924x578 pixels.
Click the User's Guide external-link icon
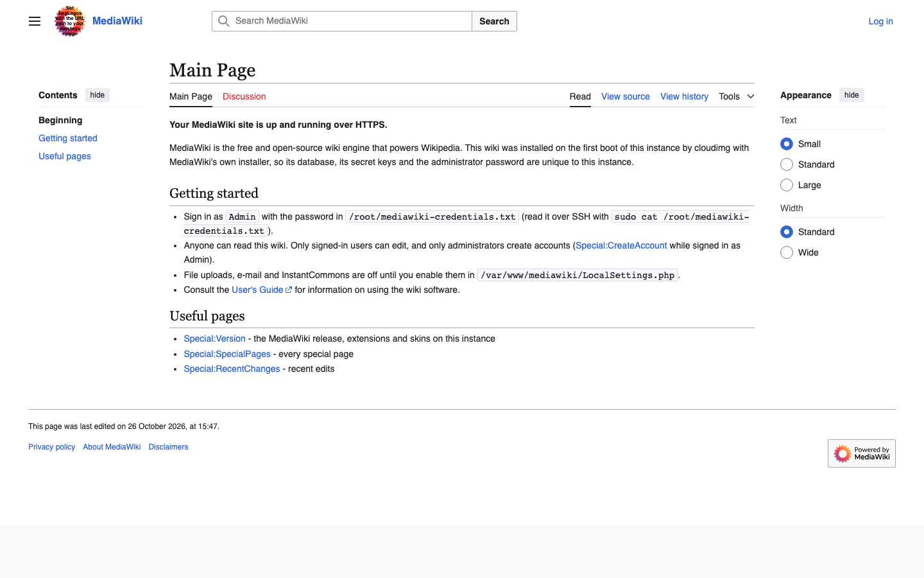(x=289, y=290)
